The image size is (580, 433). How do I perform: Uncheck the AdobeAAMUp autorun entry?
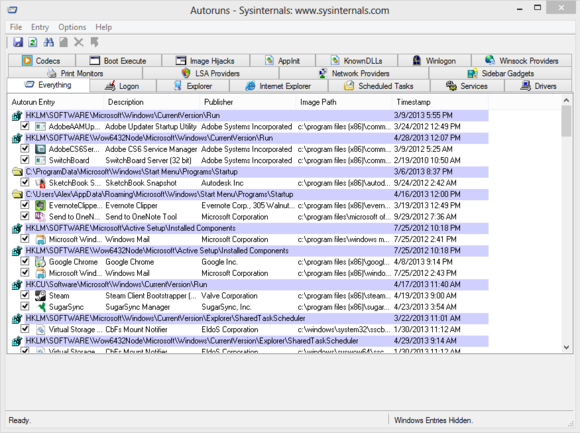(x=25, y=126)
